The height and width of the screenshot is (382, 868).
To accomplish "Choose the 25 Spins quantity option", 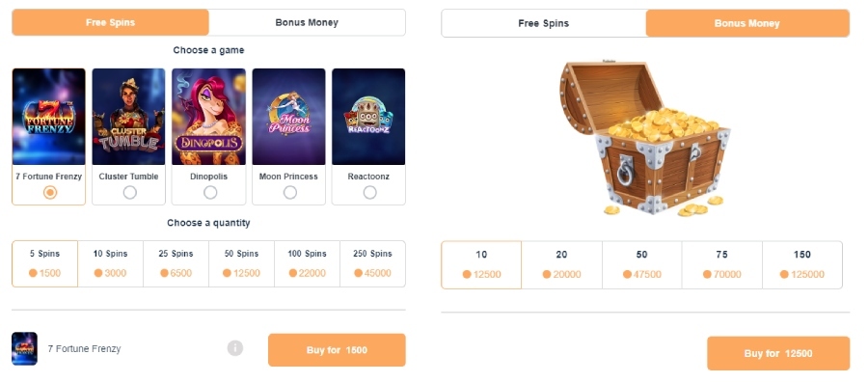I will point(176,263).
